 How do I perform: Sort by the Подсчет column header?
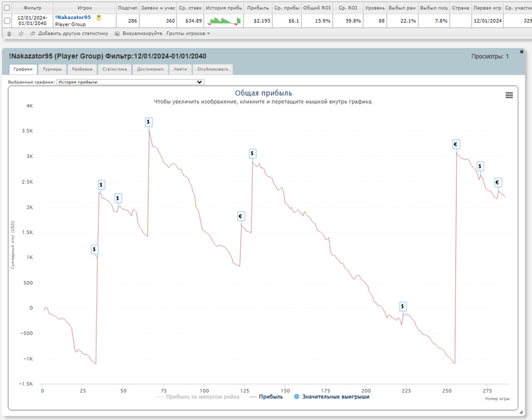[x=128, y=8]
